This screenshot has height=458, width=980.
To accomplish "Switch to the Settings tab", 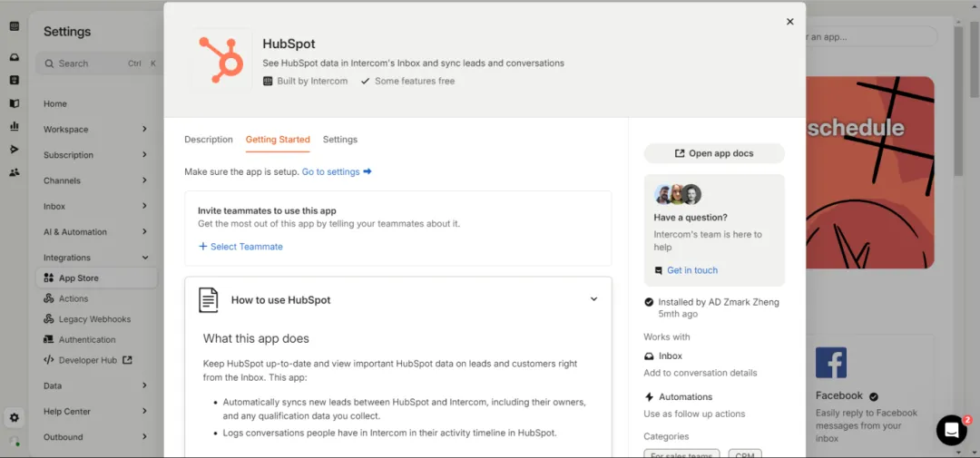I will [340, 140].
